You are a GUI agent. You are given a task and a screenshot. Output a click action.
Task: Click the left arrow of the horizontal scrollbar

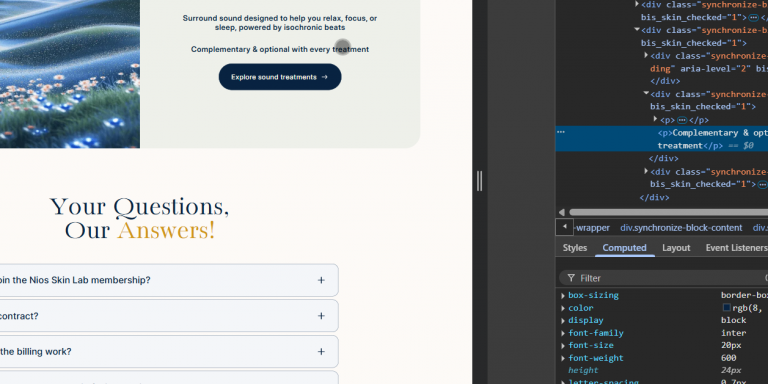point(562,212)
